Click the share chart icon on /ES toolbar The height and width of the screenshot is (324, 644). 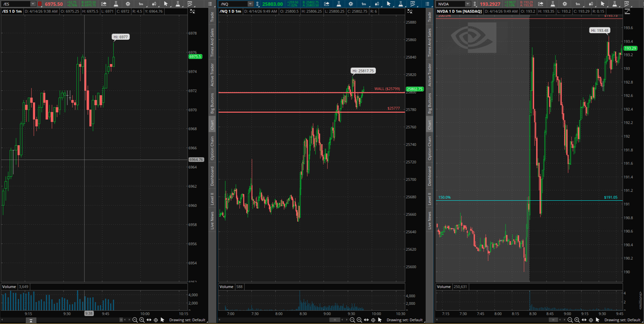click(x=103, y=4)
